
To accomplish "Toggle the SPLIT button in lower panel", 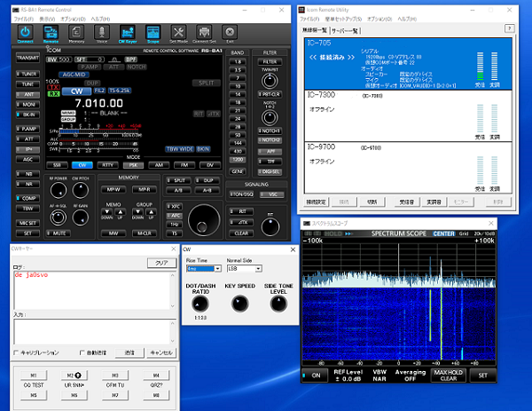I will 178,180.
